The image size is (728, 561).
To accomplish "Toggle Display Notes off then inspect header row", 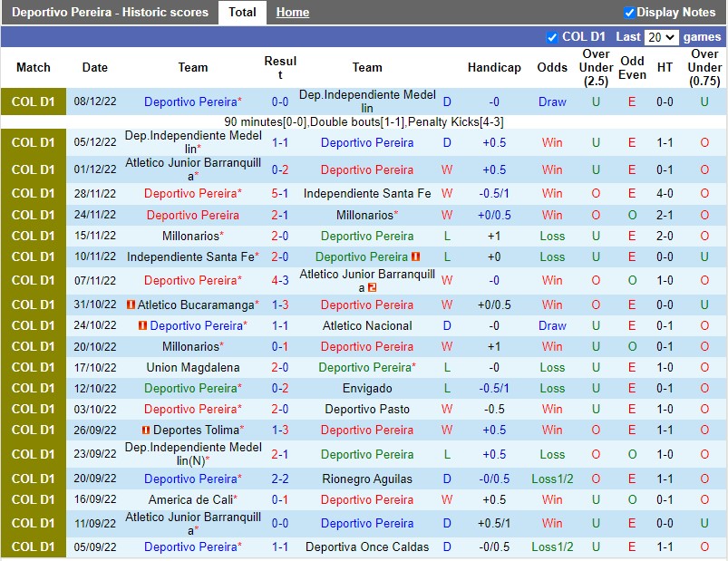I will 628,12.
